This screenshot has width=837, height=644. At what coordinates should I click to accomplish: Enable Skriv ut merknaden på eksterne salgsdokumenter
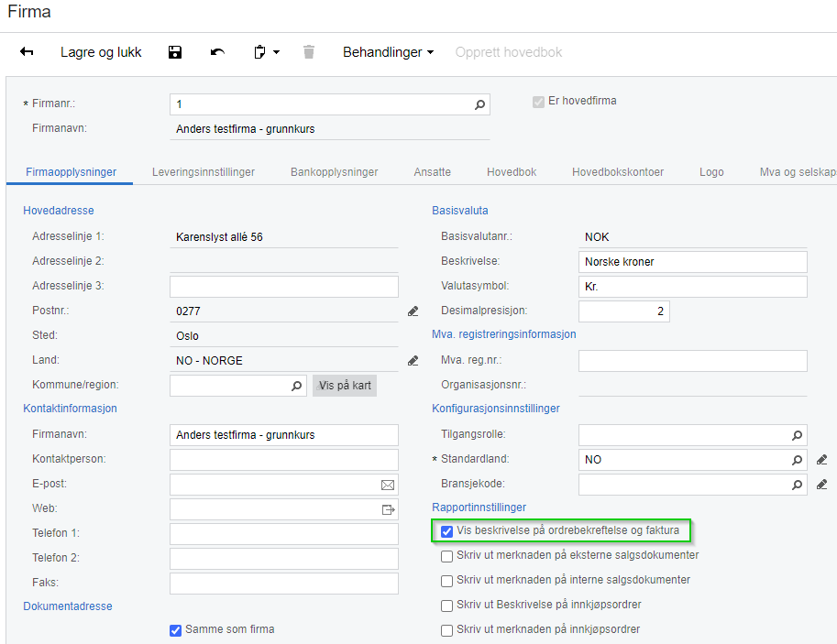(x=446, y=556)
